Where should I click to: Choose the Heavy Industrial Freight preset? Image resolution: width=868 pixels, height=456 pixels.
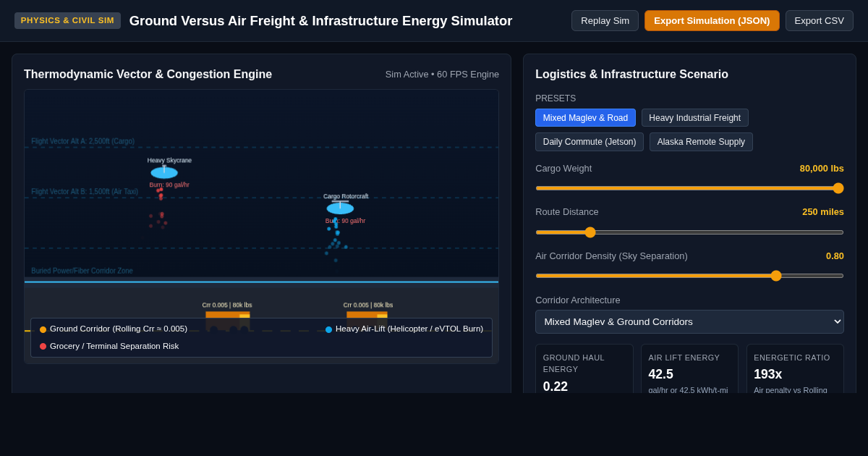coord(694,118)
